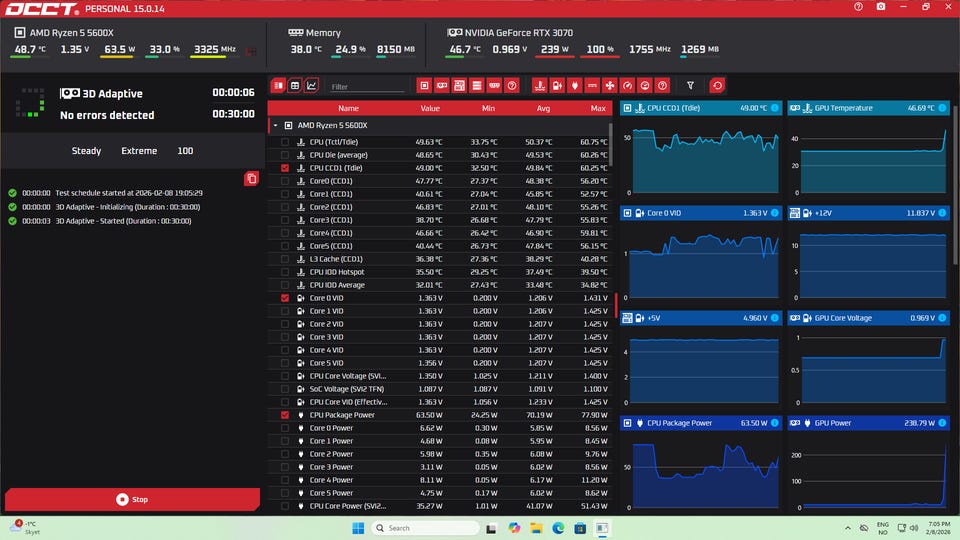
Task: Toggle voltage sensor type filter
Action: [557, 86]
